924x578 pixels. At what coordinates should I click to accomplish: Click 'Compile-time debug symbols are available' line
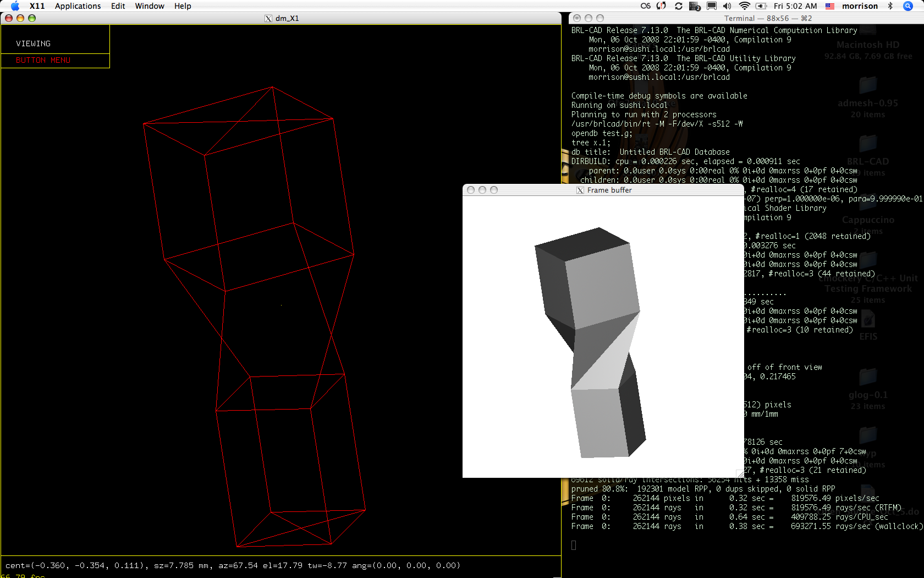(659, 96)
